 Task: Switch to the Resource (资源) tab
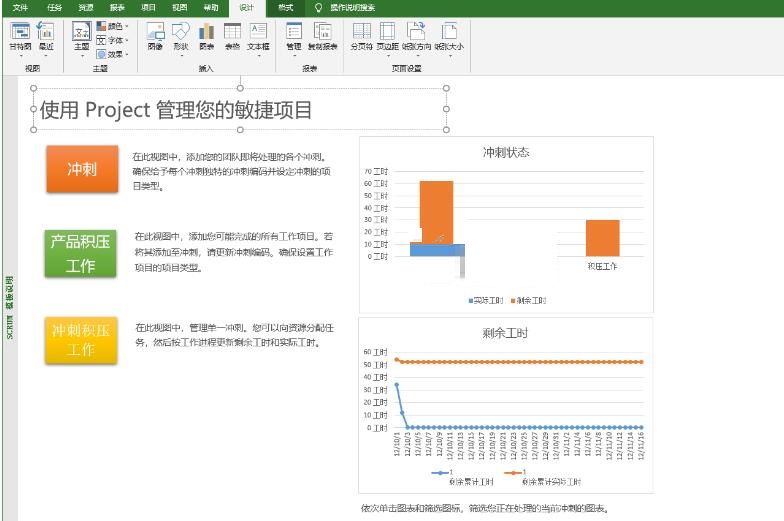pos(86,8)
